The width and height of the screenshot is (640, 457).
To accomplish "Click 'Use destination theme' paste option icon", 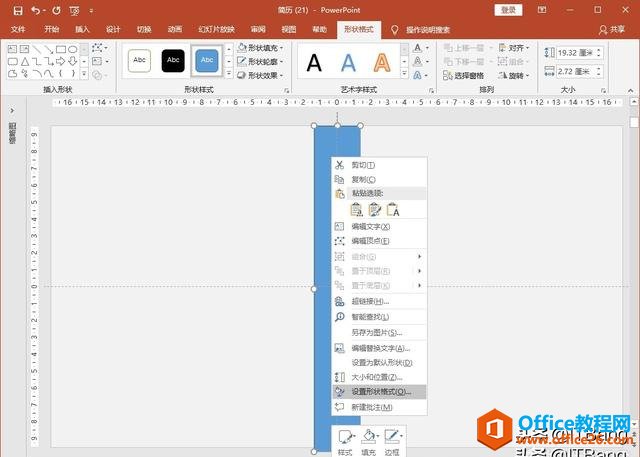I will pyautogui.click(x=356, y=209).
